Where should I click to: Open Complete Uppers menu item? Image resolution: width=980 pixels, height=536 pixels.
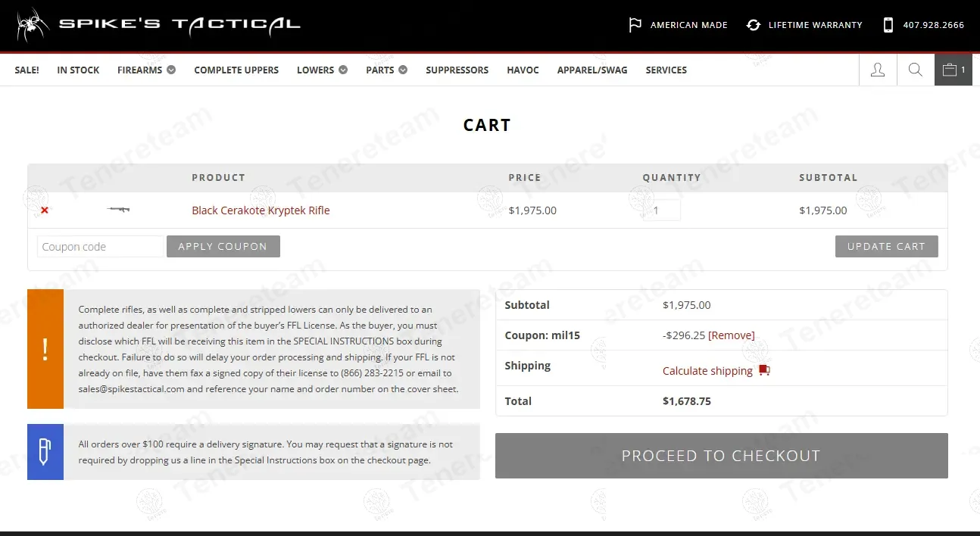click(x=236, y=70)
